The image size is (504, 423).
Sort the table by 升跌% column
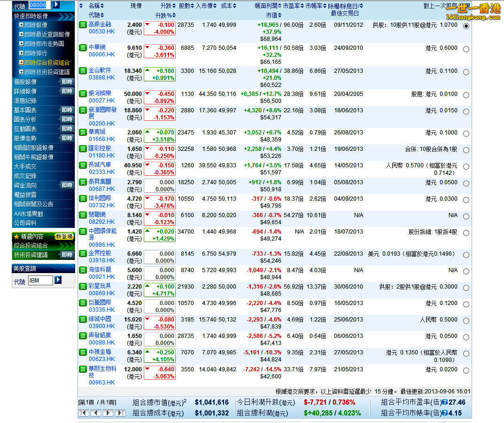165,15
